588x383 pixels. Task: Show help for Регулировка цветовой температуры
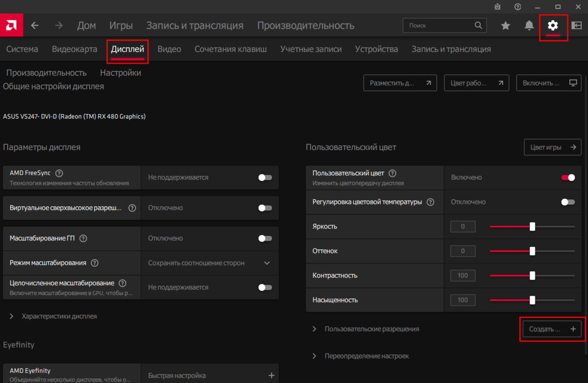coord(430,202)
